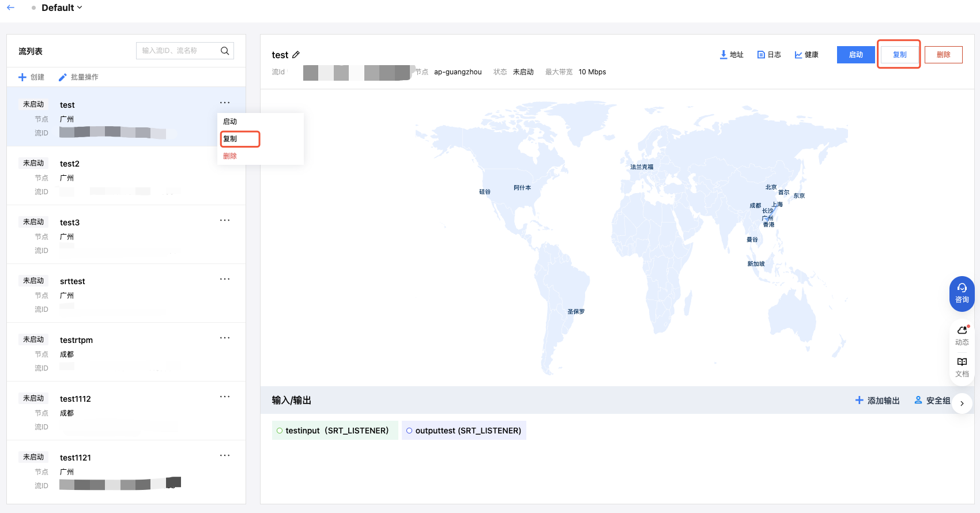Screen dimensions: 980x513
Task: Click the search magnifier icon
Action: click(x=225, y=51)
